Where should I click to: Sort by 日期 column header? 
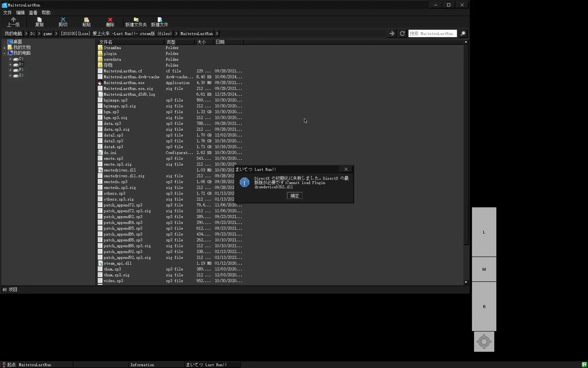[228, 42]
